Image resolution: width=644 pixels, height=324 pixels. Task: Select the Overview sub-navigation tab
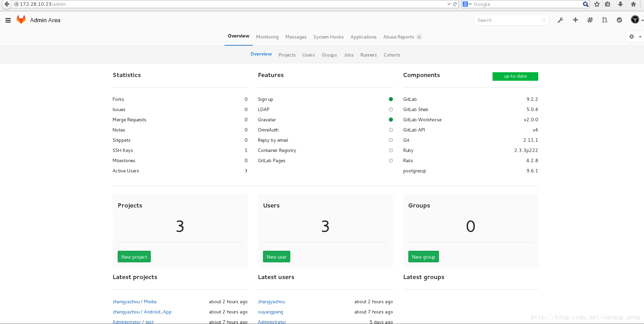(261, 54)
